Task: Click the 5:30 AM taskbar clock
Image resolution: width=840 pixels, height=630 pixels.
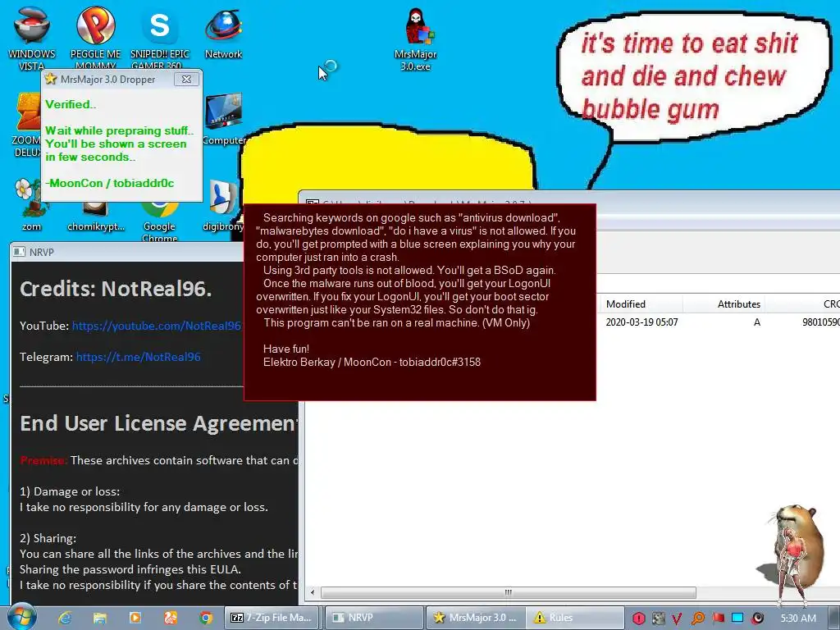Action: pyautogui.click(x=798, y=619)
